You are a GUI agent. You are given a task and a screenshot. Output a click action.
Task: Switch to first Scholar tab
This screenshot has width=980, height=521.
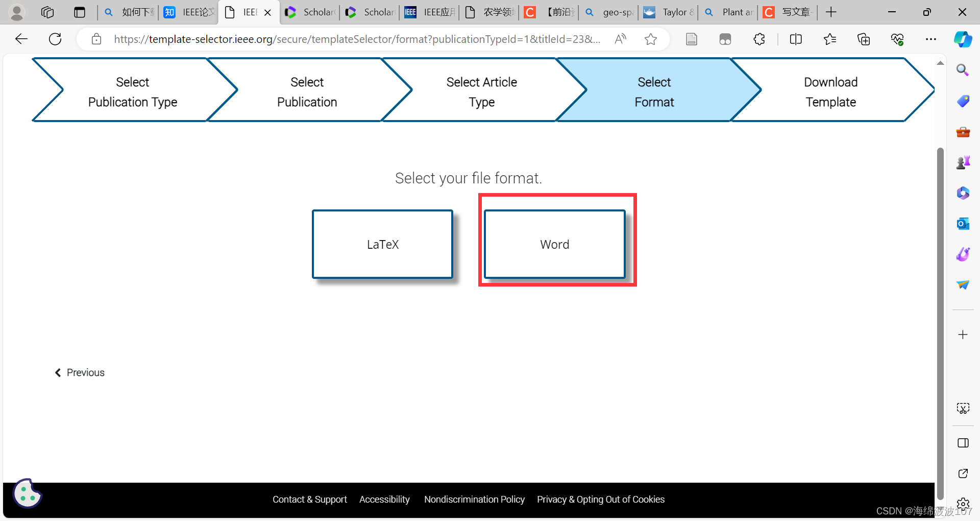[310, 12]
